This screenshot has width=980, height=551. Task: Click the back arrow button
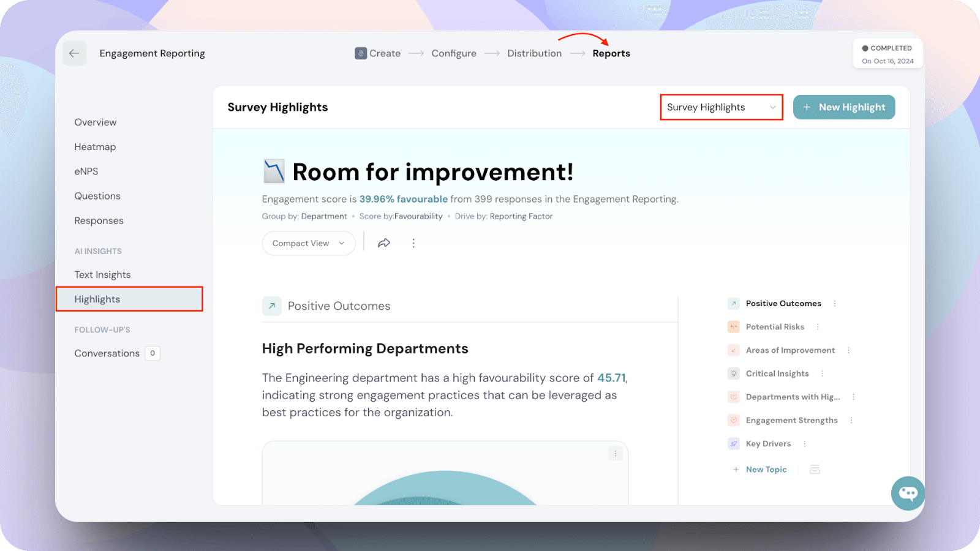[x=74, y=54]
